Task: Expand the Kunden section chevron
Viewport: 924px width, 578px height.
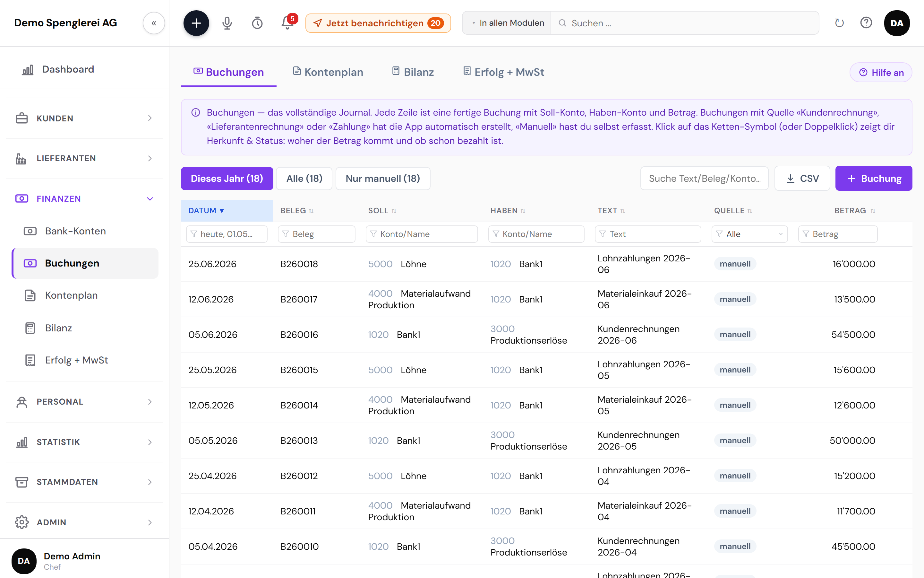Action: (150, 118)
